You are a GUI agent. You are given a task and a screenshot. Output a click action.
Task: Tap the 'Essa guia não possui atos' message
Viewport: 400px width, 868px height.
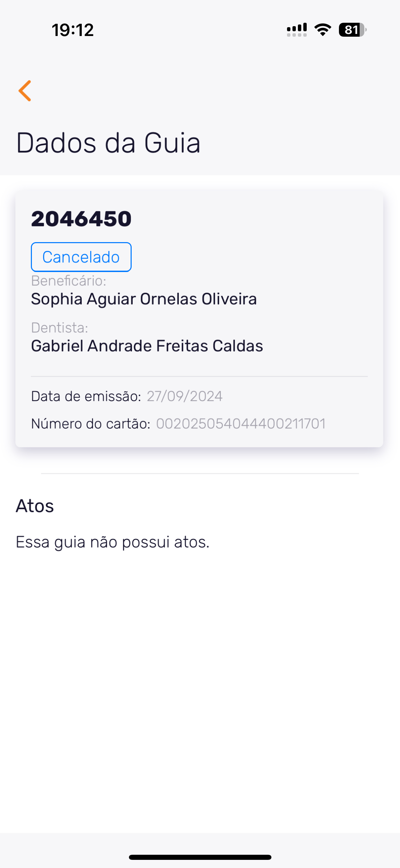[113, 542]
